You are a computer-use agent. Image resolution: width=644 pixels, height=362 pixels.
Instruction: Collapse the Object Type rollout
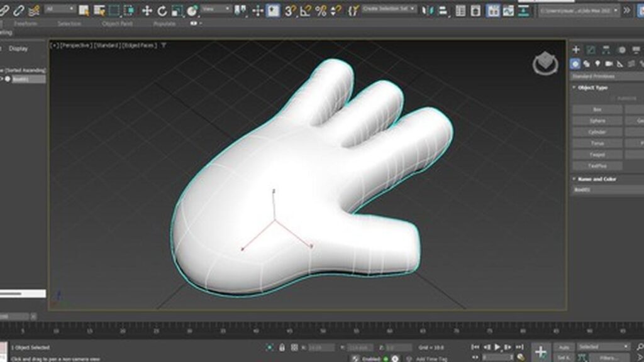tap(592, 87)
